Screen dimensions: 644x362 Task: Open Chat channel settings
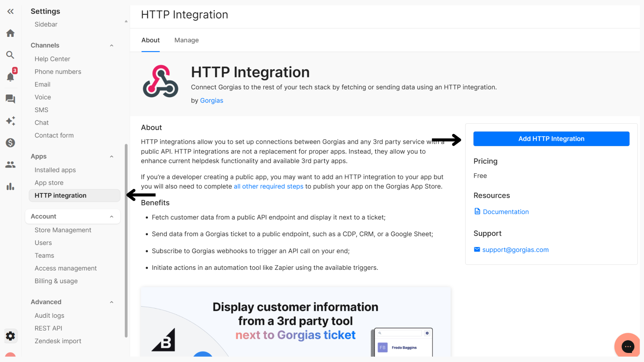(42, 123)
